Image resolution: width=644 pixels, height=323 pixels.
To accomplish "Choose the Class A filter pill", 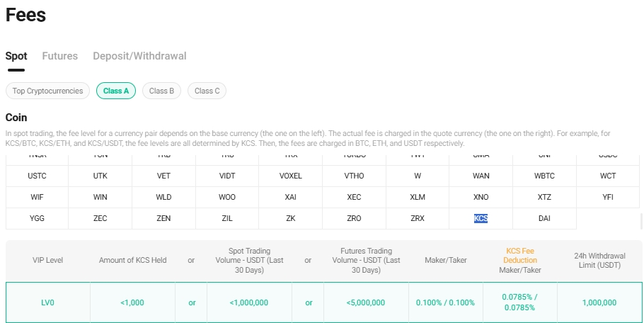I will 116,91.
